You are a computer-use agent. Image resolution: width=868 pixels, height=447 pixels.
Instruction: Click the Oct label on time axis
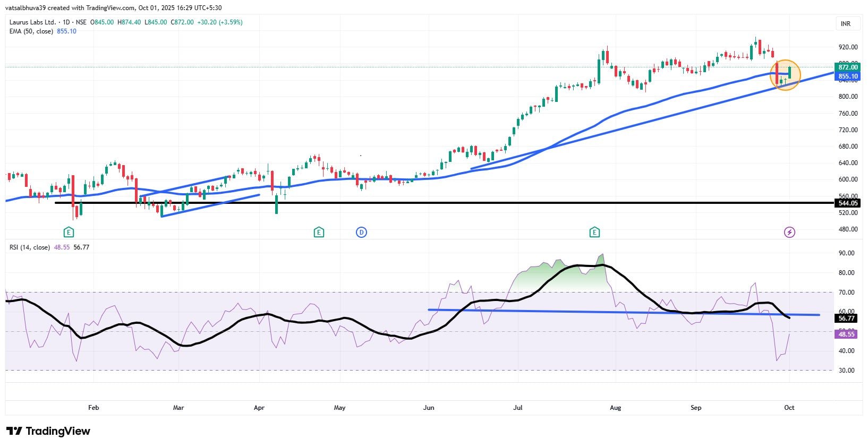pyautogui.click(x=789, y=408)
